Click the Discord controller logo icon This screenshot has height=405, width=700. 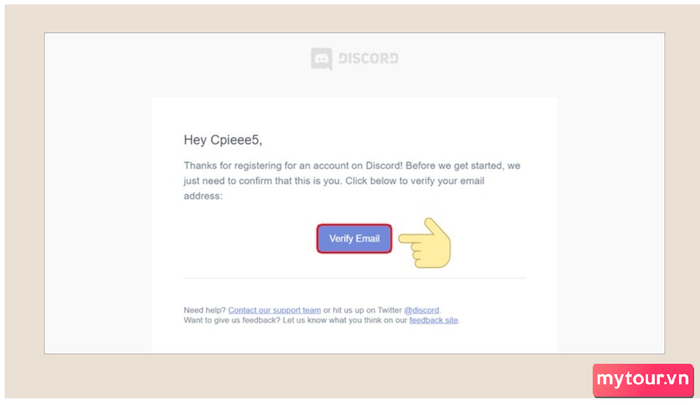322,59
